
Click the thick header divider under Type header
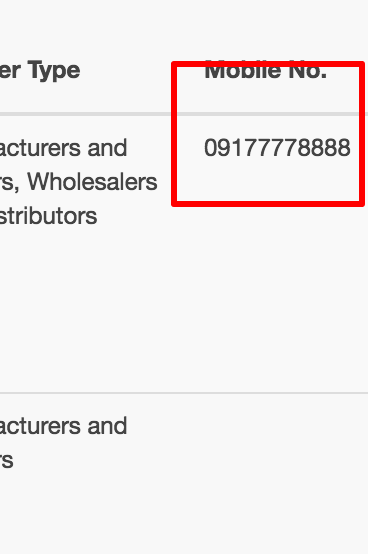[85, 114]
